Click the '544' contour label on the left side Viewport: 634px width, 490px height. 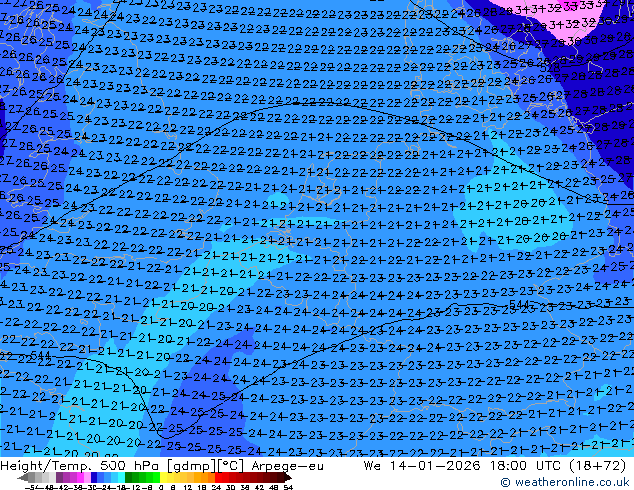[40, 355]
